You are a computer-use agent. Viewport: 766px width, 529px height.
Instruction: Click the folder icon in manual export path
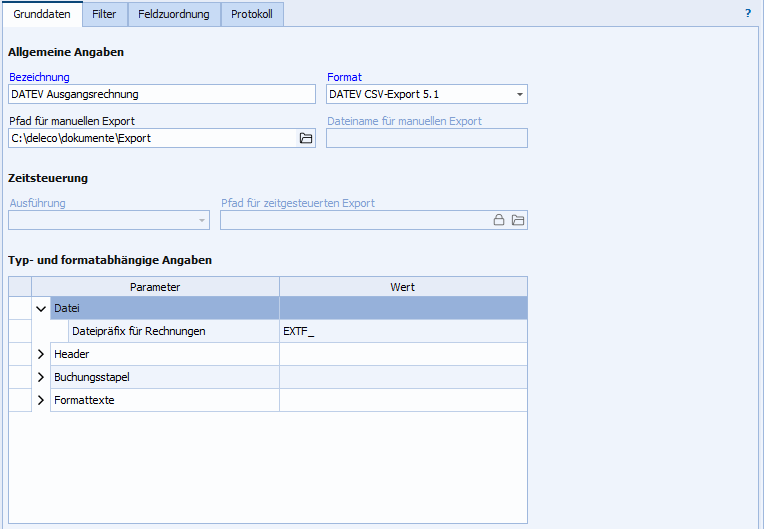[306, 138]
